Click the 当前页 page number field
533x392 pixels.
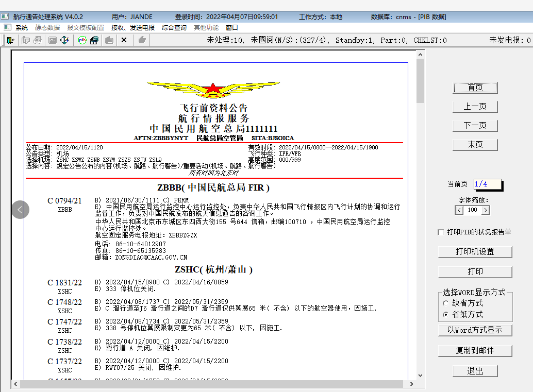point(487,184)
